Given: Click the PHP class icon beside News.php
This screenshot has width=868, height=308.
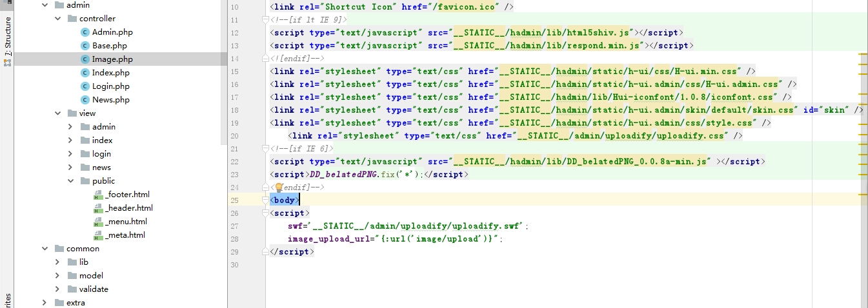Looking at the screenshot, I should (85, 100).
